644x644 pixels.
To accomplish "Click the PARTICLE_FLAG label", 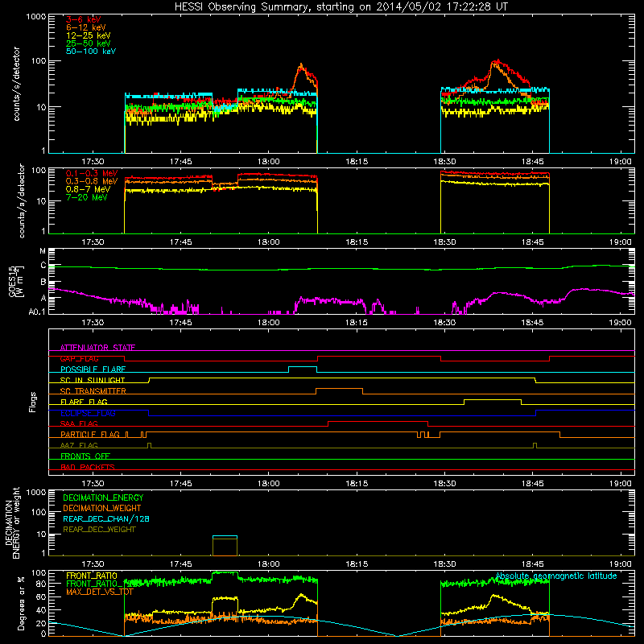I will point(90,434).
